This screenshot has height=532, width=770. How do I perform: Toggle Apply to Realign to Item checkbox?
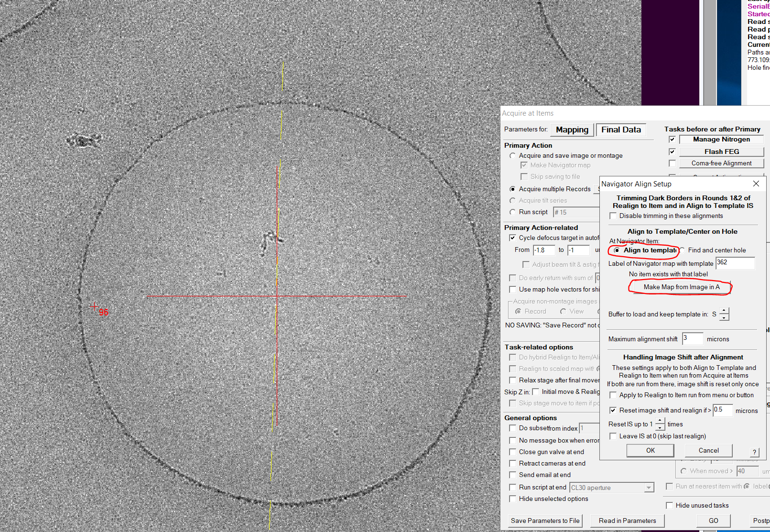click(613, 395)
